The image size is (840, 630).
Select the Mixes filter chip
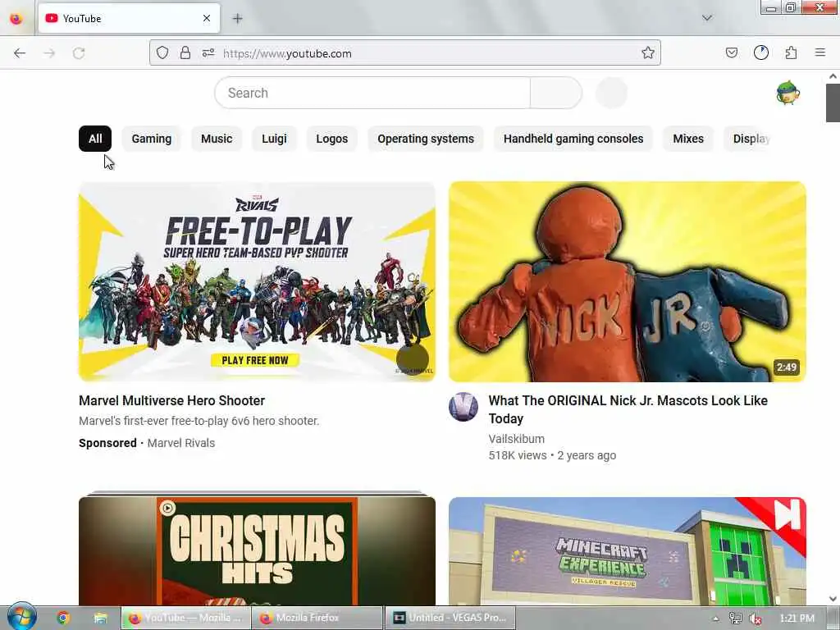688,139
